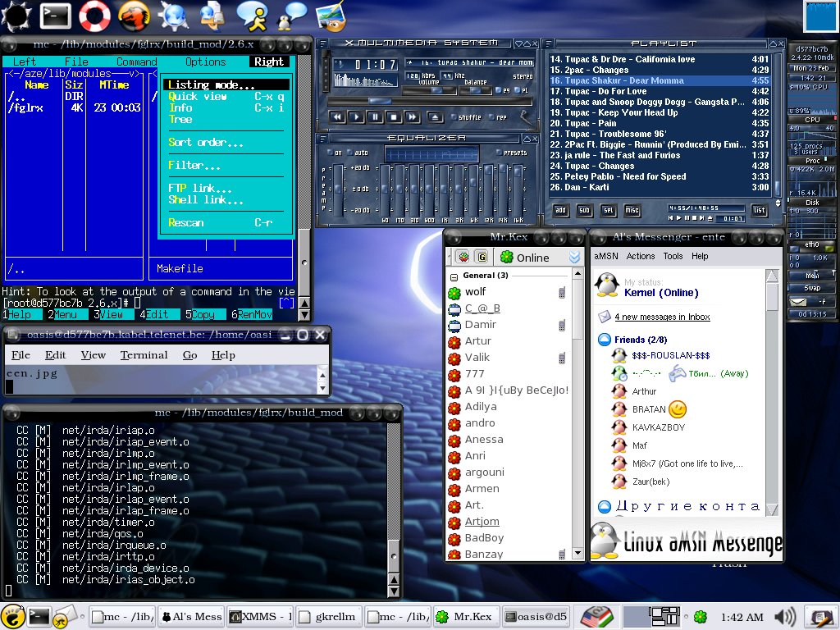Open 4 new messages in Inbox link
This screenshot has height=630, width=840.
662,317
